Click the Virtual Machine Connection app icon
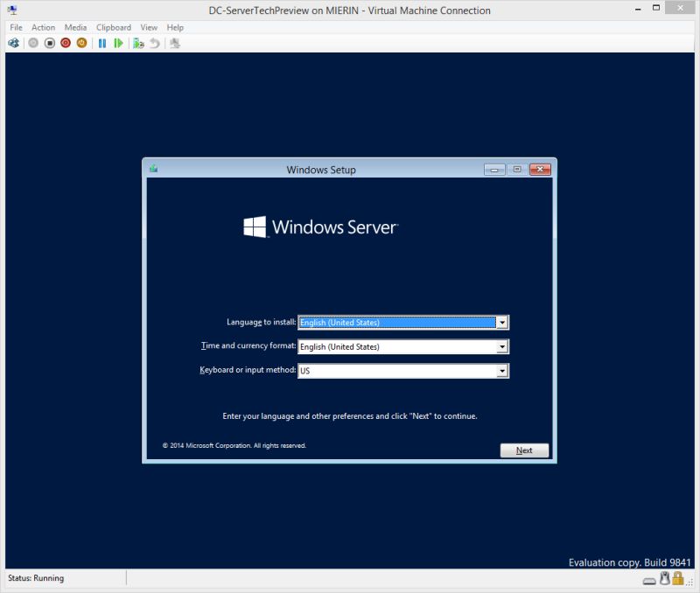This screenshot has width=700, height=593. pos(12,10)
